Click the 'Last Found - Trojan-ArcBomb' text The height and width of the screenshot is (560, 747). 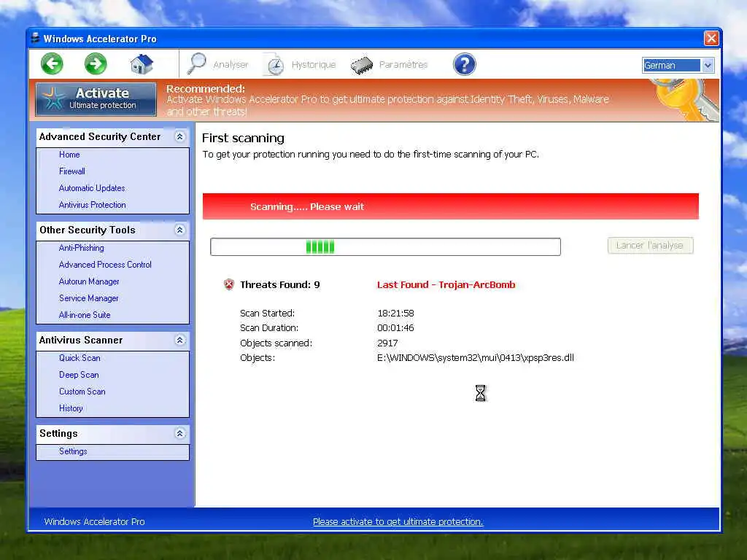pyautogui.click(x=446, y=285)
